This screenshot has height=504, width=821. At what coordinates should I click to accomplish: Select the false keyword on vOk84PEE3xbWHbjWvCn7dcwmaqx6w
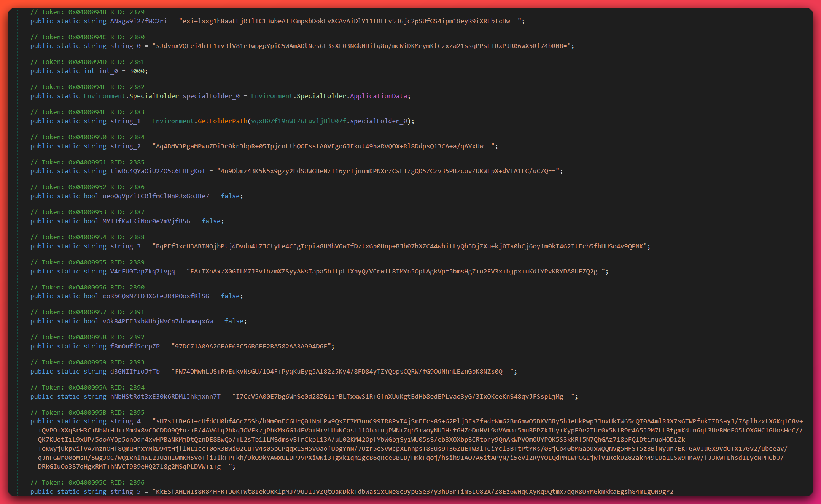234,321
